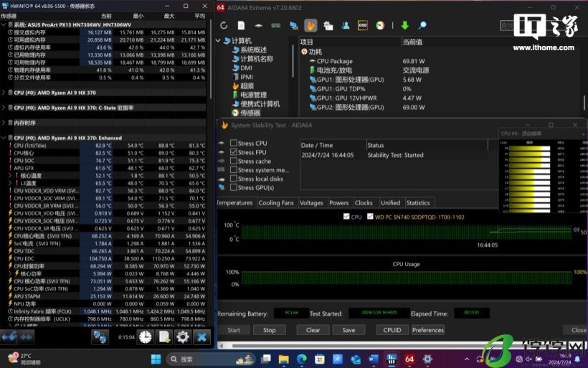This screenshot has width=588, height=368.
Task: Click the Save button in stability test
Action: [348, 330]
